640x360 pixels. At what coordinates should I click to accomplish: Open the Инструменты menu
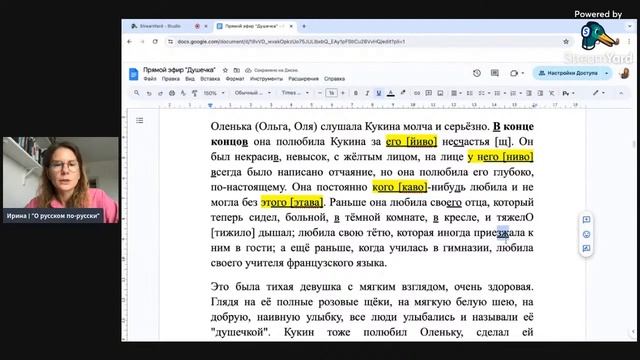(266, 79)
